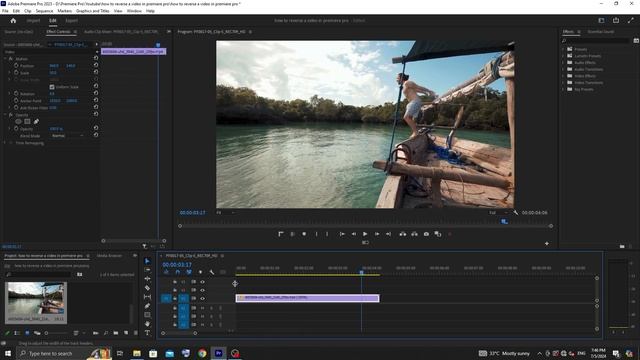Click the Extract button in program monitor

point(414,234)
